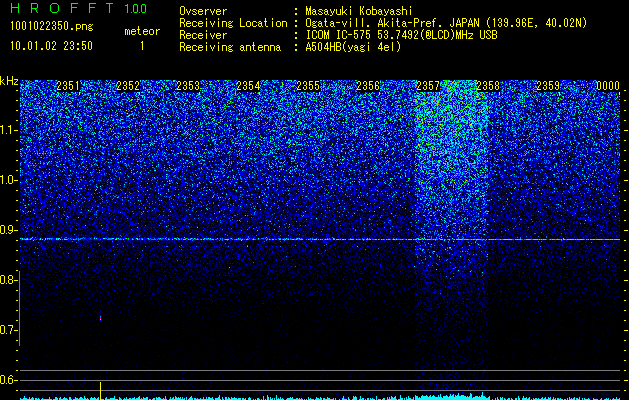
Task: Click the 'Receiving antenna' label
Action: [x=230, y=47]
